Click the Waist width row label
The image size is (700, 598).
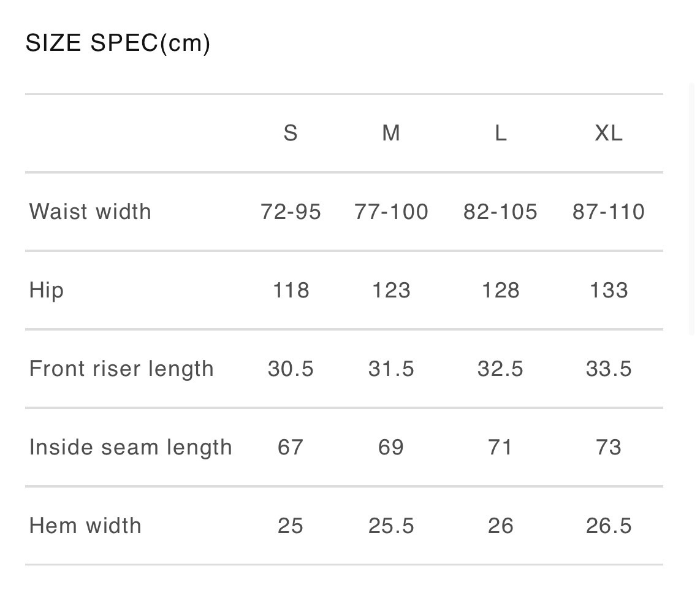click(x=90, y=212)
